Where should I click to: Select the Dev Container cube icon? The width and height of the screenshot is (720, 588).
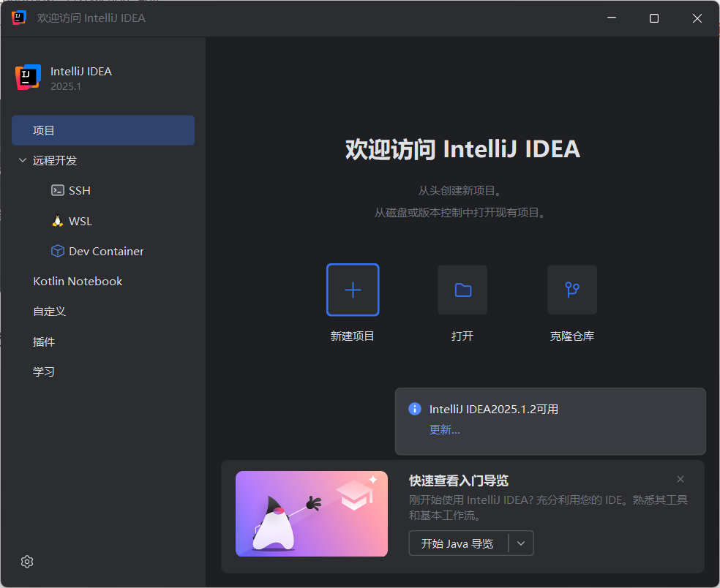(x=57, y=251)
